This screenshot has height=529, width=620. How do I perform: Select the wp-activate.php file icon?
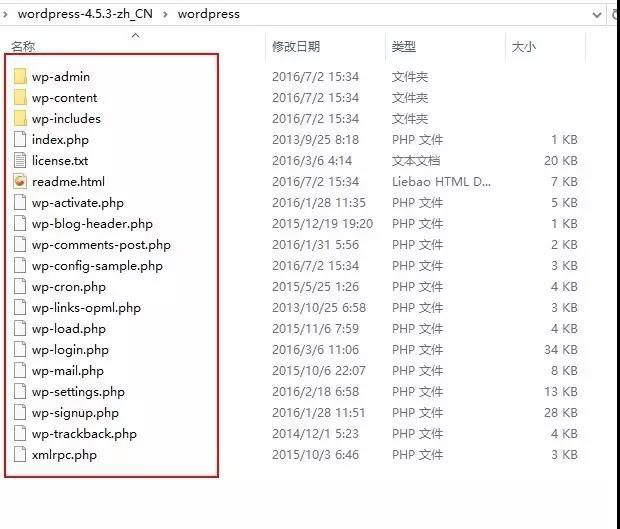pos(20,202)
